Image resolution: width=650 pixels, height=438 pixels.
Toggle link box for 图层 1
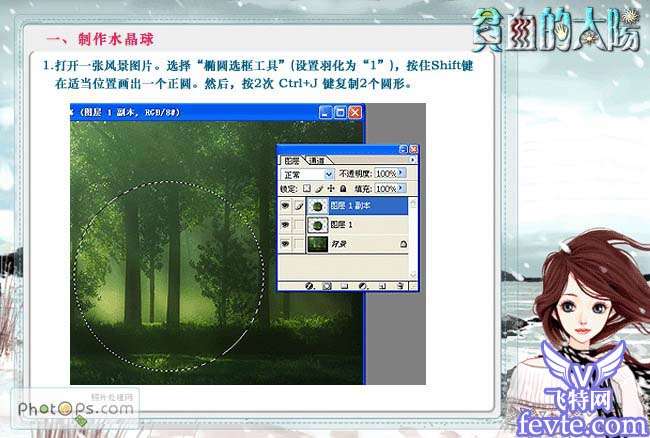pos(299,225)
